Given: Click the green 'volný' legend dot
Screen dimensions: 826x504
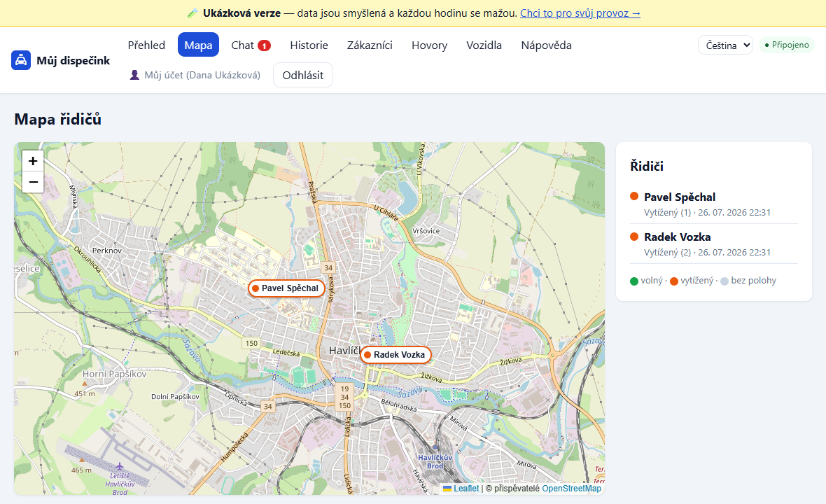Looking at the screenshot, I should [634, 281].
